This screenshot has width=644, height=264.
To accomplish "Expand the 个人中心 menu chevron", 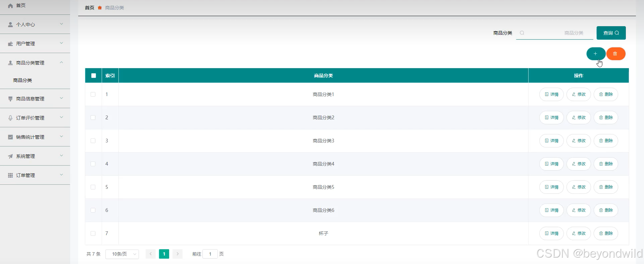I will tap(61, 24).
